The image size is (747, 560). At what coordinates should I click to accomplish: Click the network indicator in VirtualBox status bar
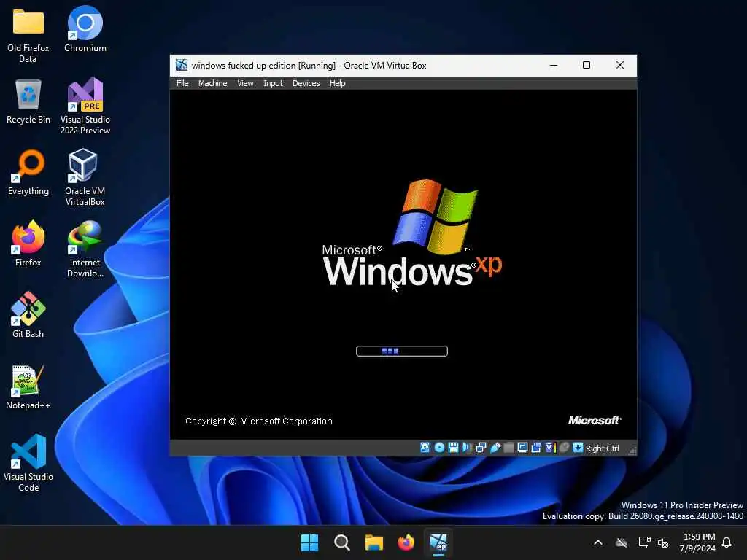click(x=481, y=448)
